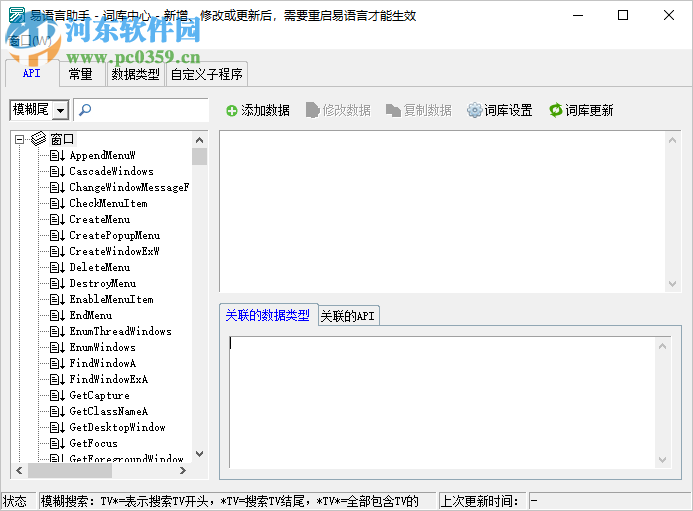Screen dimensions: 693x511
Task: Click the 词库更新 button label
Action: coord(589,111)
